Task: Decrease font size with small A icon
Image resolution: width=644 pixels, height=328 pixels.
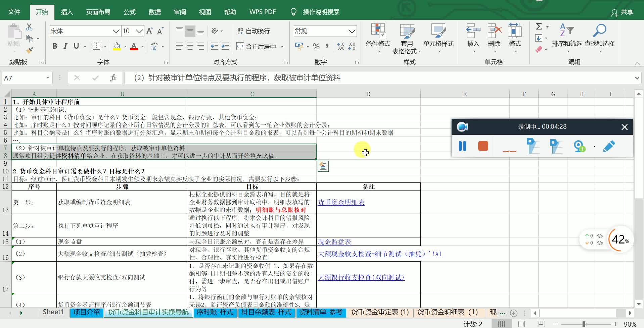Action: 160,31
